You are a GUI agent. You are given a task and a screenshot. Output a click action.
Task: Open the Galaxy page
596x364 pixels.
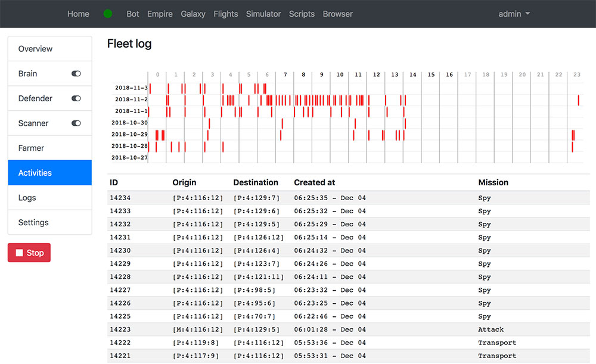coord(193,14)
